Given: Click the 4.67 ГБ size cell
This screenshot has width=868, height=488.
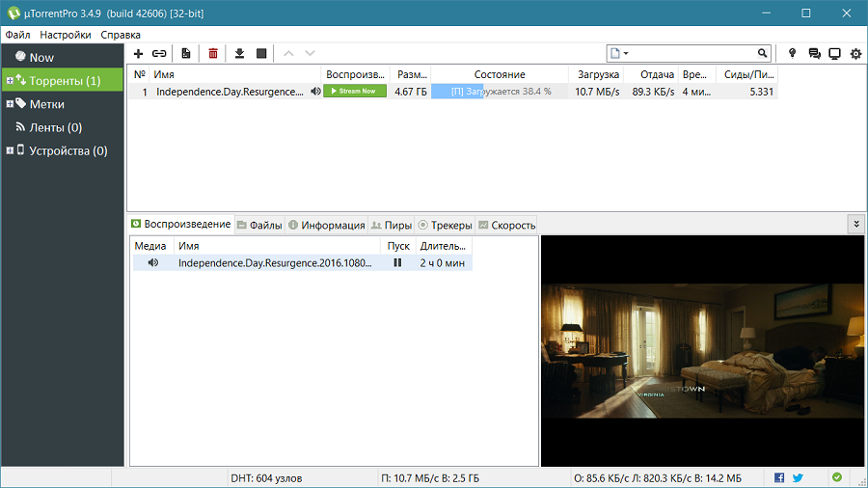Looking at the screenshot, I should [411, 92].
